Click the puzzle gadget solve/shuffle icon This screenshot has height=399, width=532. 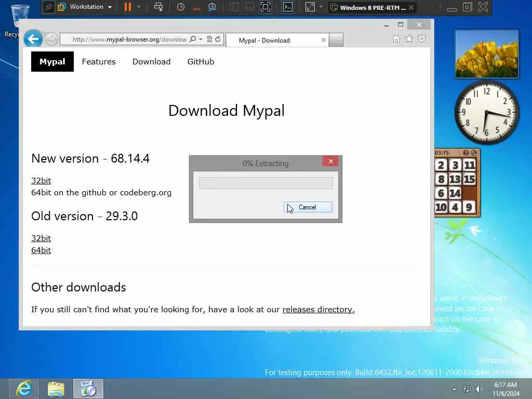(x=474, y=153)
